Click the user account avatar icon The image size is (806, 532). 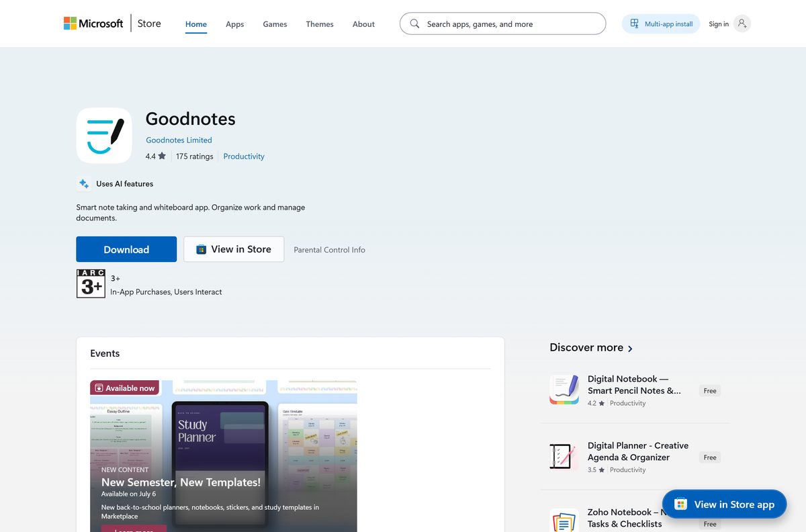(742, 24)
